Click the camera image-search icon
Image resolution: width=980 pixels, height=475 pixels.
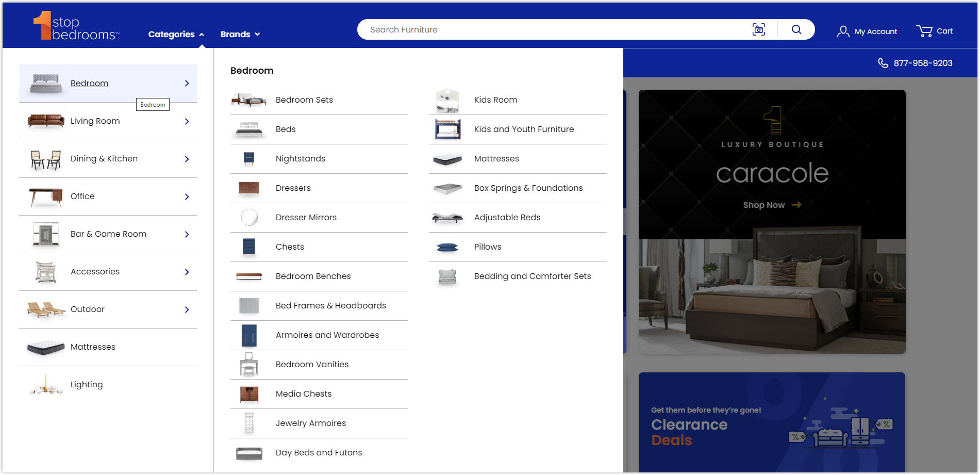pyautogui.click(x=759, y=29)
